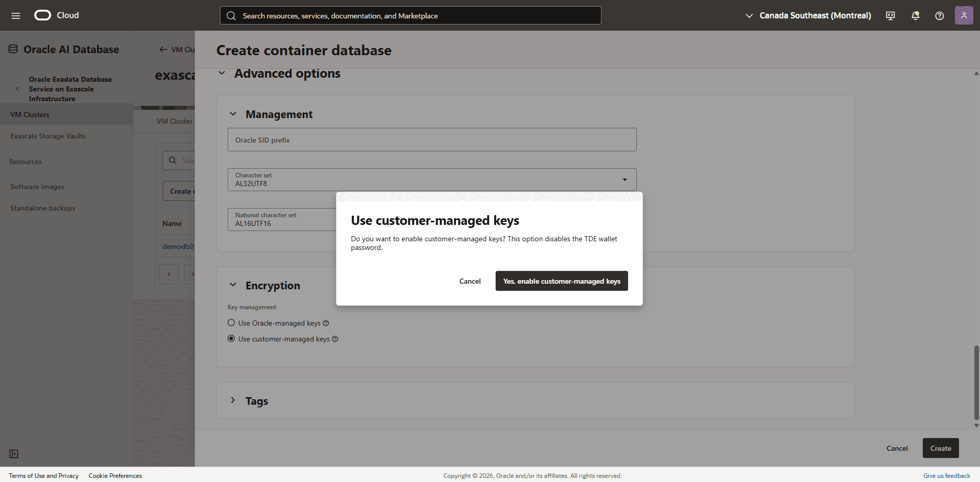Select Use Oracle-managed keys radio

pyautogui.click(x=231, y=323)
